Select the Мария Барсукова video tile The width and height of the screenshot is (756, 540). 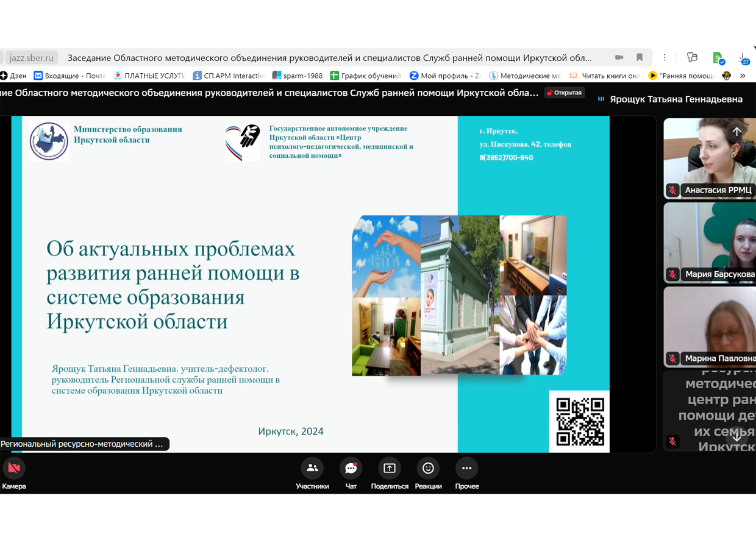(x=710, y=243)
